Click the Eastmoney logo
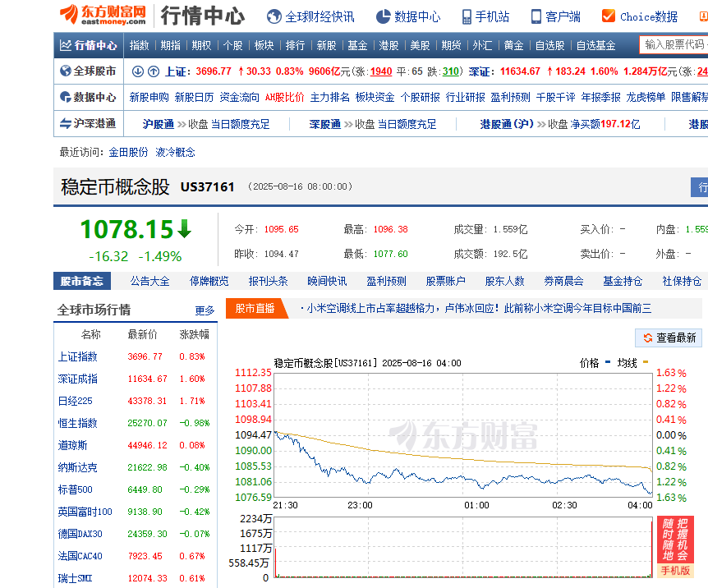The height and width of the screenshot is (588, 708). pos(103,15)
